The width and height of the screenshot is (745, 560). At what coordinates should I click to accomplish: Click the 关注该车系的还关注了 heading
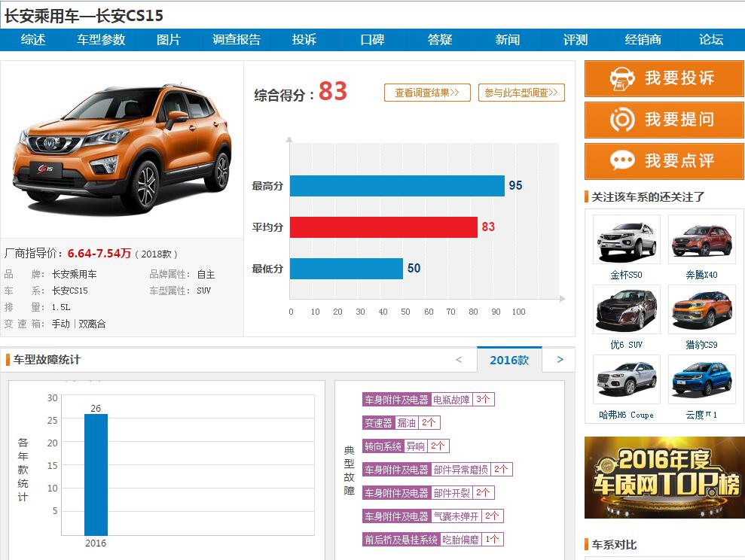point(648,197)
